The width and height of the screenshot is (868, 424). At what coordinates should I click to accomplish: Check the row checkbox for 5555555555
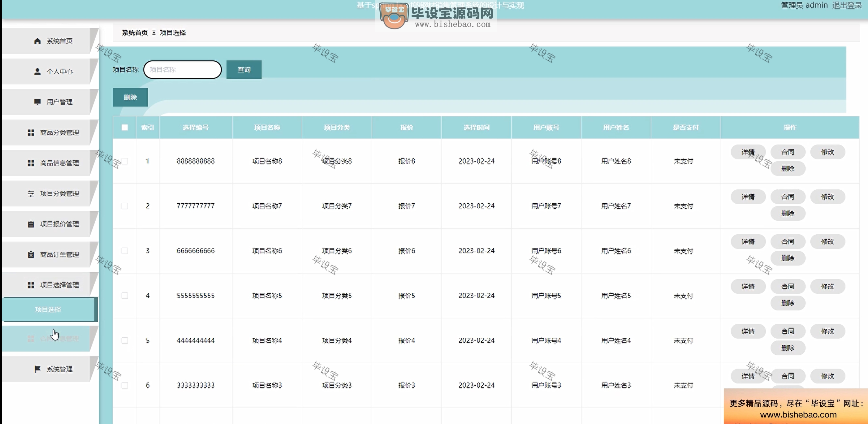pos(125,296)
